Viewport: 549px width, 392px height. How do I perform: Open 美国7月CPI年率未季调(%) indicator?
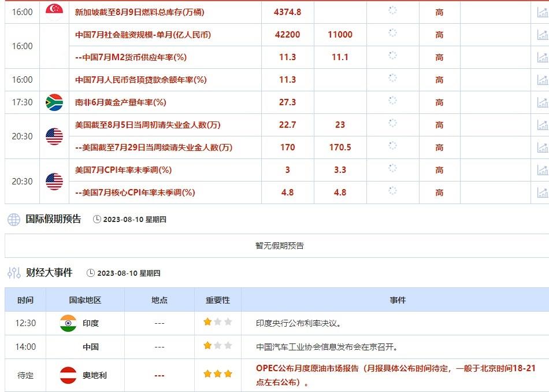click(x=123, y=170)
